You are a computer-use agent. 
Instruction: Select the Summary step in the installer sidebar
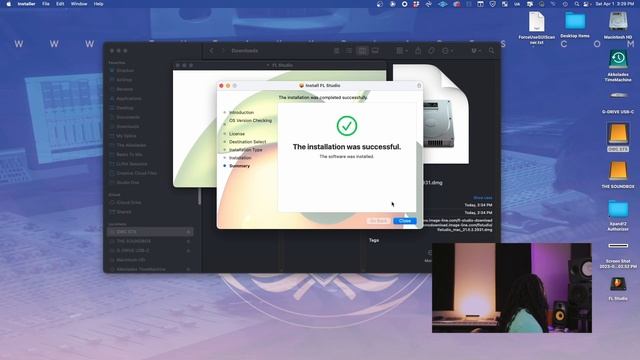240,166
